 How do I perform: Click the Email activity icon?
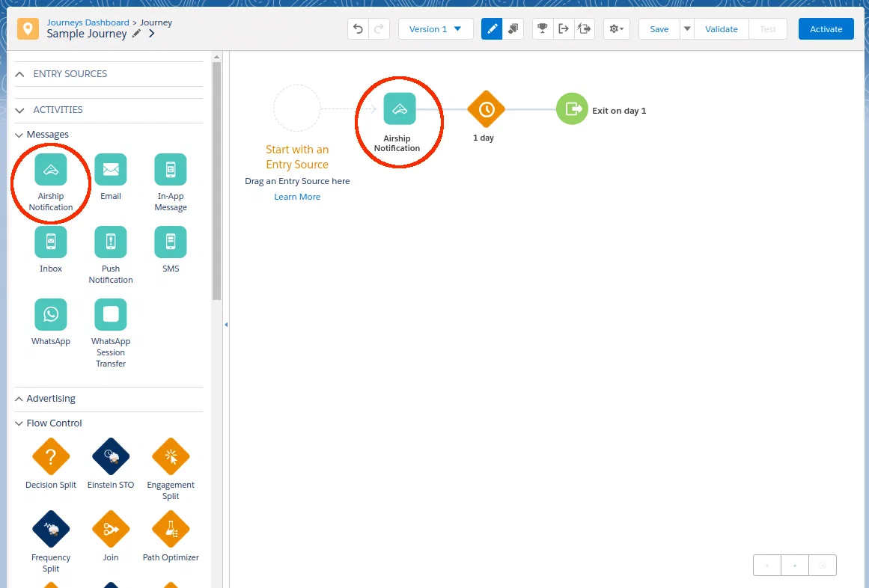tap(111, 170)
